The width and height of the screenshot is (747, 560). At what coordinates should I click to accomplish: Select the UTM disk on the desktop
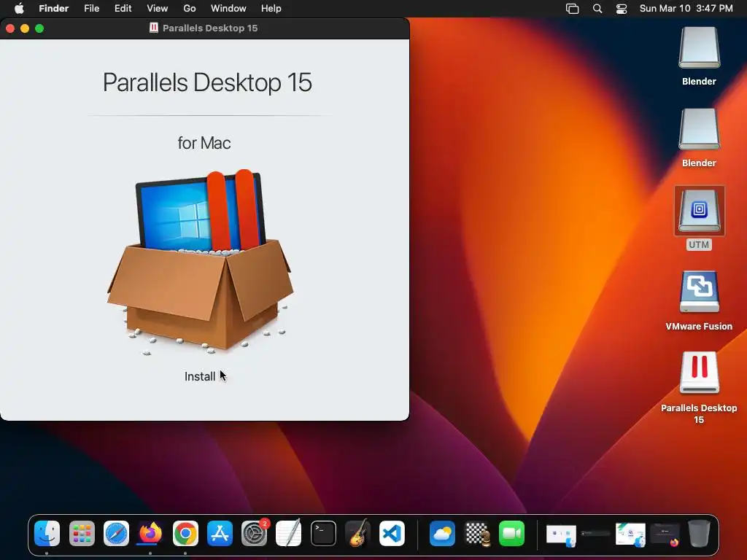(699, 211)
